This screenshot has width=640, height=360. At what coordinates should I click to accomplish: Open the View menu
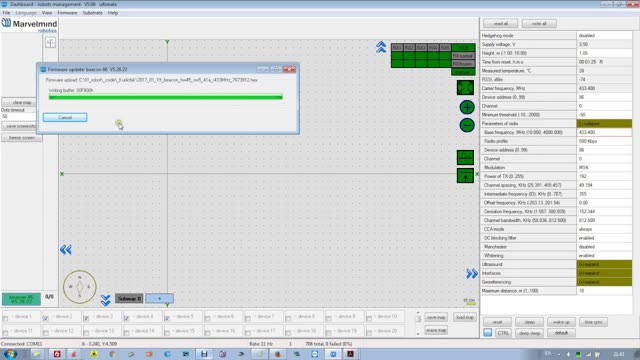47,13
